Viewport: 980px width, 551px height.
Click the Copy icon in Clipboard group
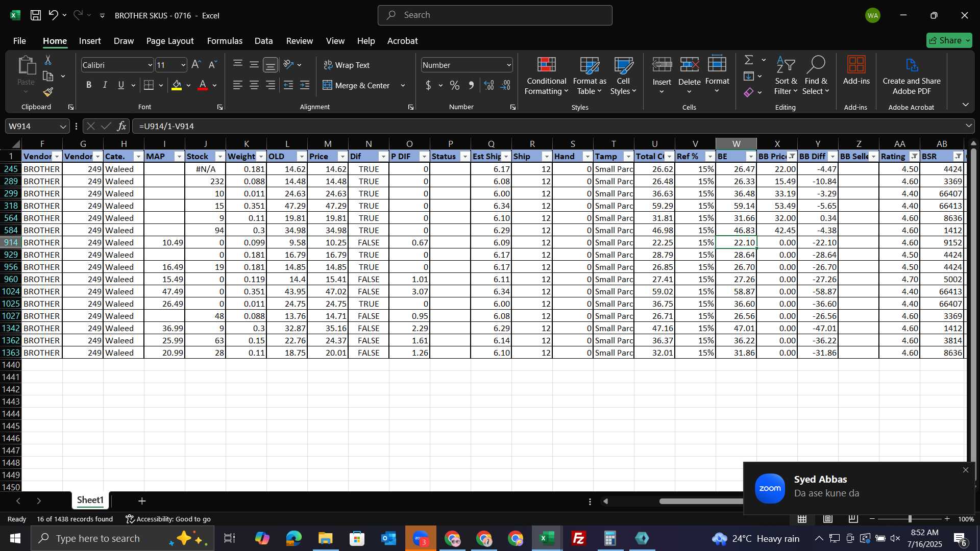(48, 77)
